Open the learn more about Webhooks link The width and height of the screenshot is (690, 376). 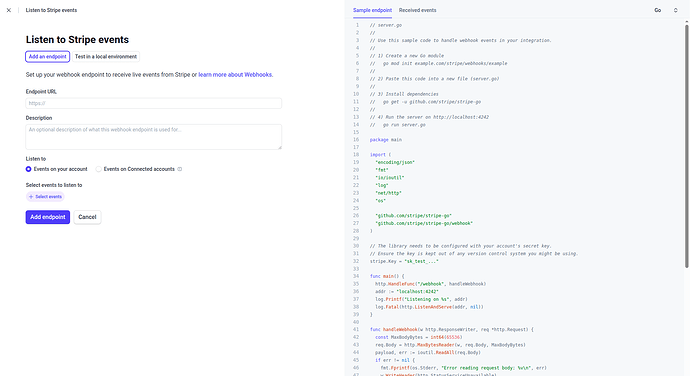click(235, 75)
